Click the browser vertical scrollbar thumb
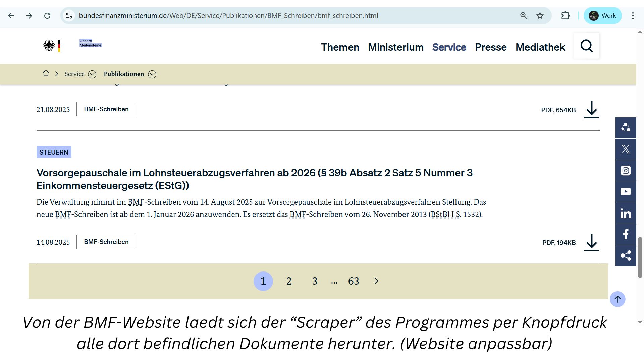The image size is (644, 362). click(x=640, y=257)
